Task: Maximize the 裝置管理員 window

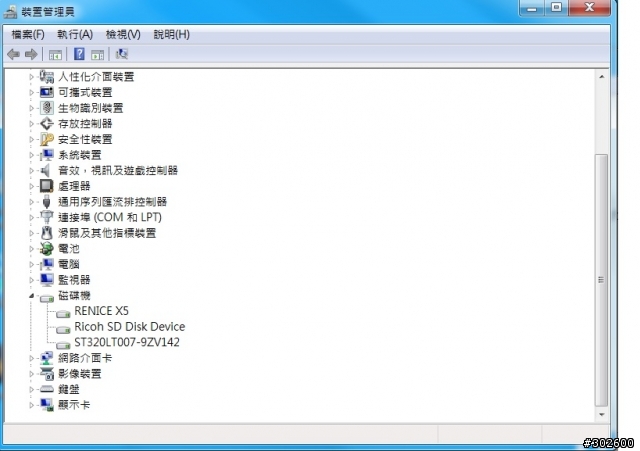Action: [x=556, y=8]
